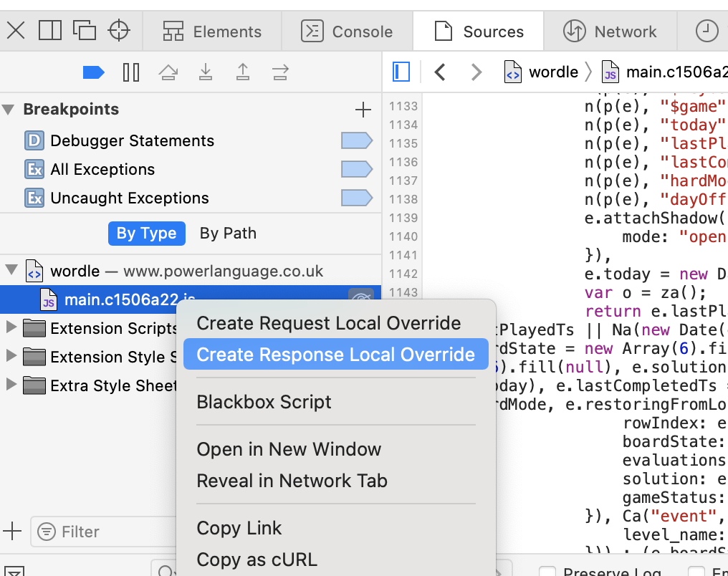The height and width of the screenshot is (576, 728).
Task: Dock inspector to side of window
Action: [x=49, y=31]
